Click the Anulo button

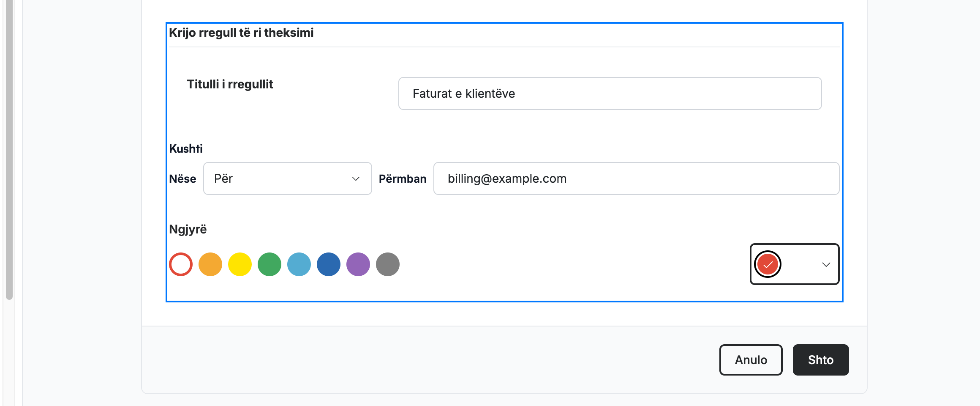point(751,360)
